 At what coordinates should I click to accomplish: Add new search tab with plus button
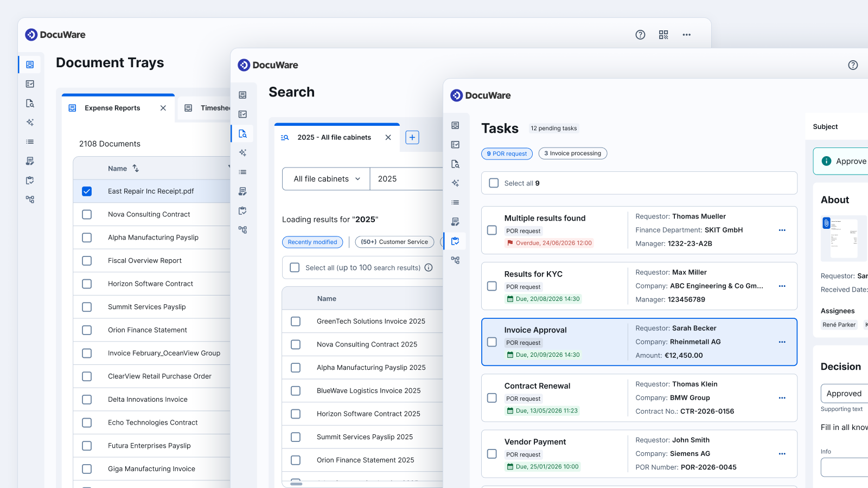coord(412,138)
